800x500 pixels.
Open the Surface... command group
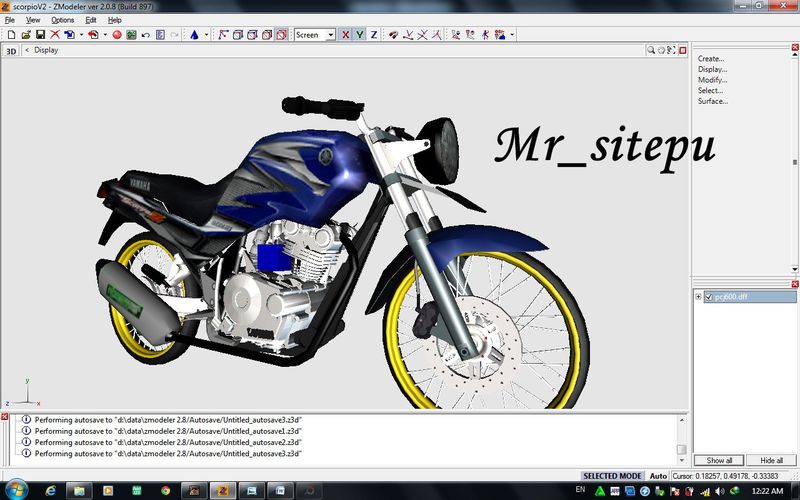[x=713, y=101]
